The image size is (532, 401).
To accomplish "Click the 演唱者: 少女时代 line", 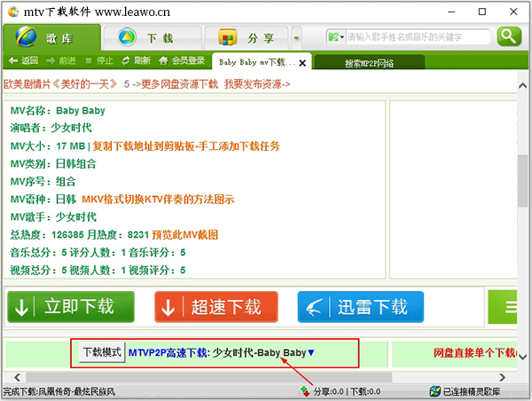I will click(51, 128).
